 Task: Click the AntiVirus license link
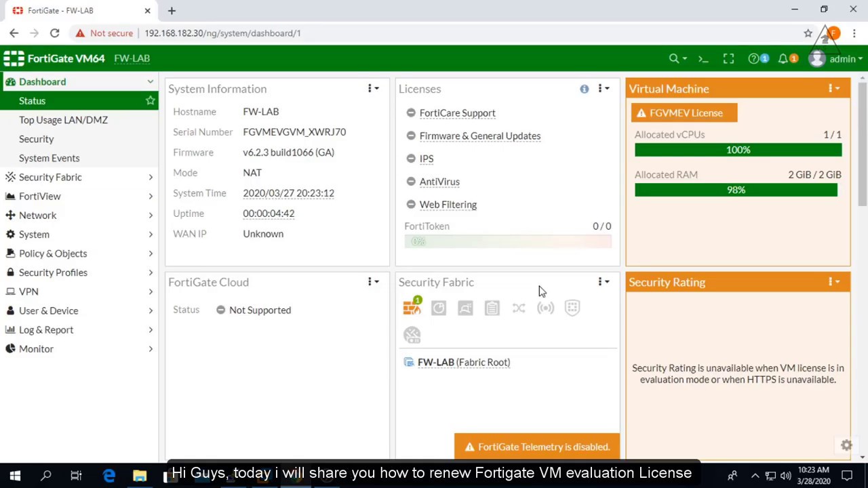439,182
